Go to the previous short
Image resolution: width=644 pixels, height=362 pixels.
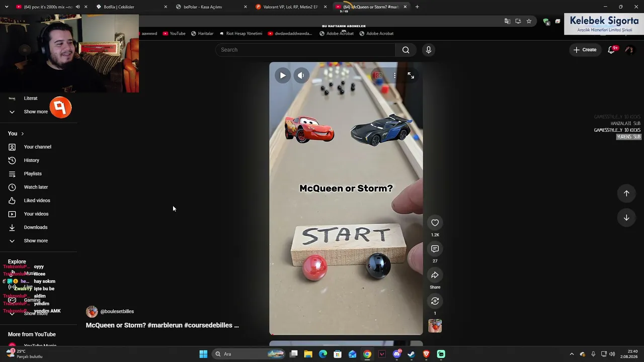[626, 194]
